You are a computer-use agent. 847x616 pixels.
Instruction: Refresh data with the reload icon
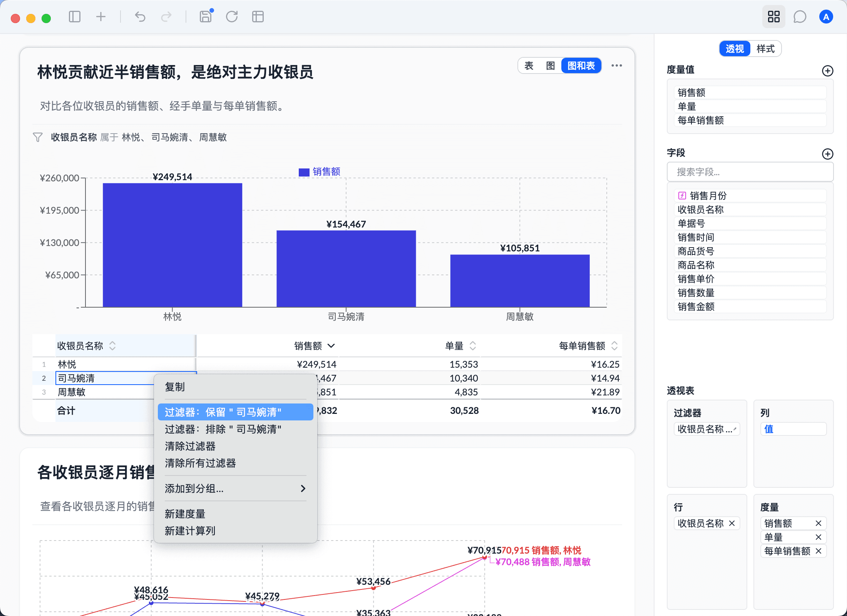232,17
